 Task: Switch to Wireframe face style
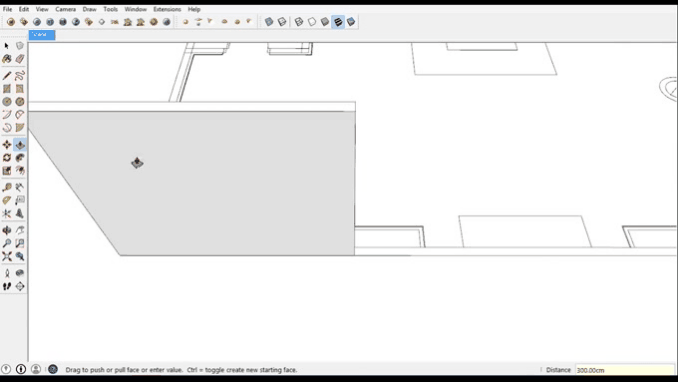point(299,22)
